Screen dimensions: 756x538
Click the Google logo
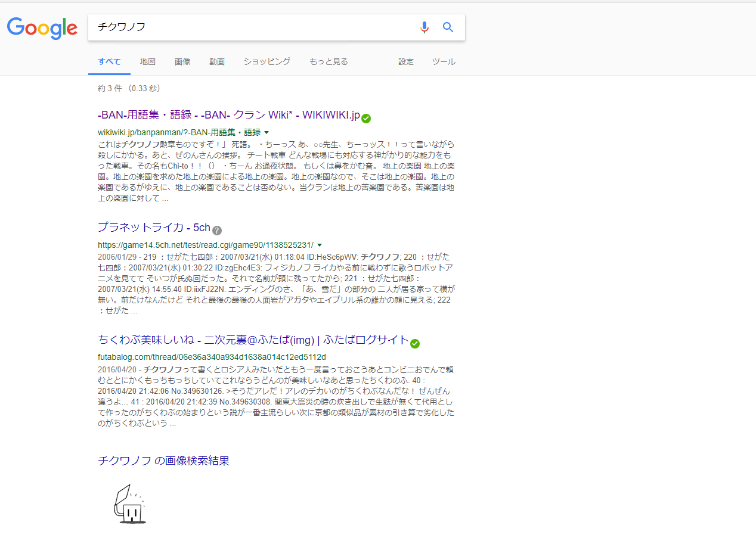42,27
